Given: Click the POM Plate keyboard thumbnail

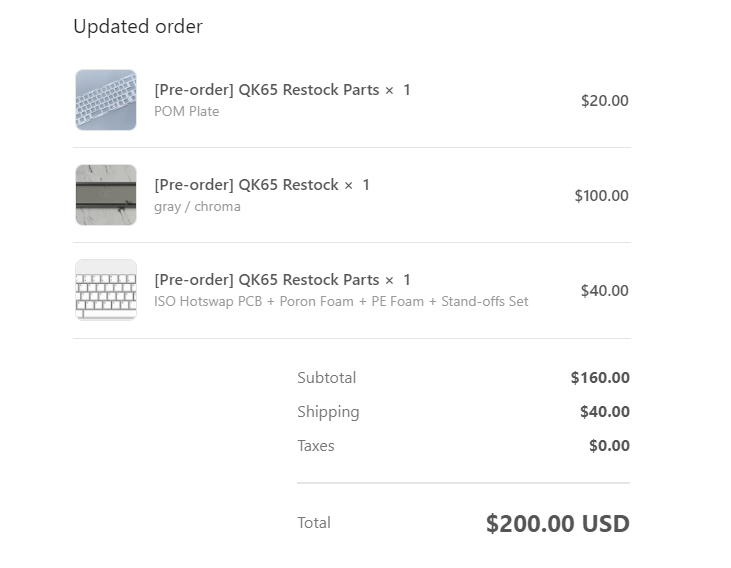Looking at the screenshot, I should point(106,100).
